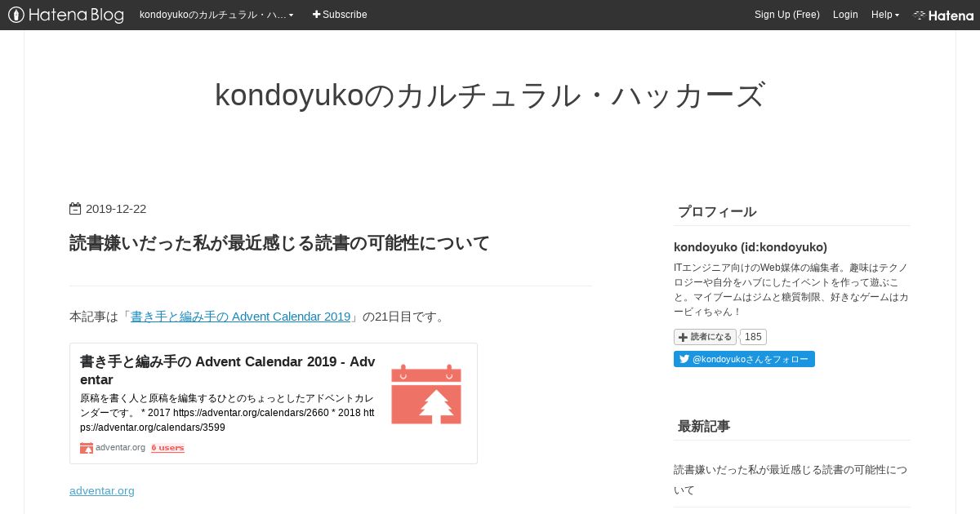Image resolution: width=980 pixels, height=514 pixels.
Task: Open the adventar.org link below the card
Action: point(102,490)
